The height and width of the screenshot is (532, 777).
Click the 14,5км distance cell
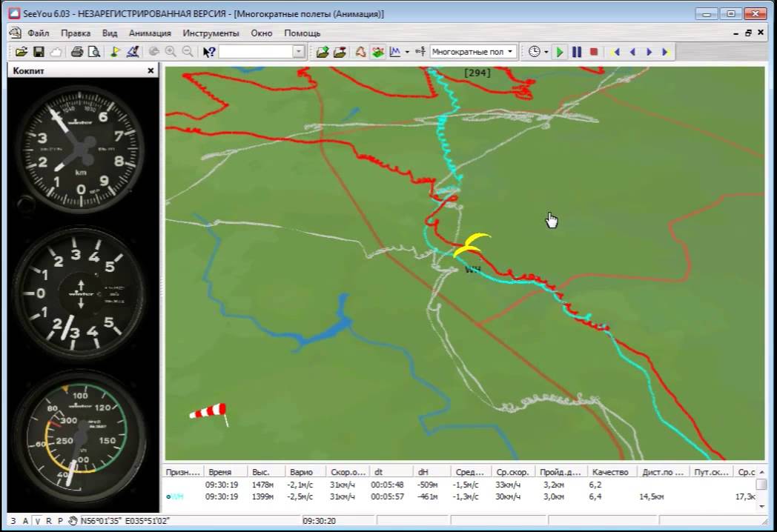click(x=652, y=496)
